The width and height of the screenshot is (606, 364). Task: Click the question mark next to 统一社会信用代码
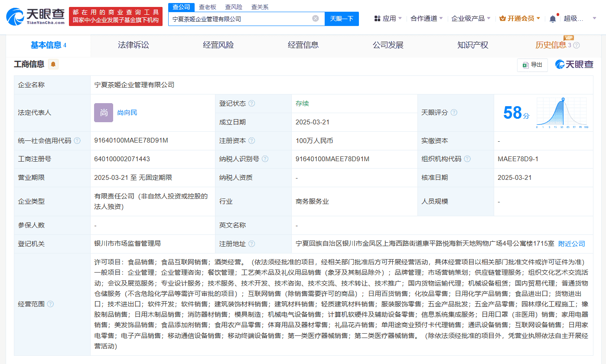[x=77, y=140]
